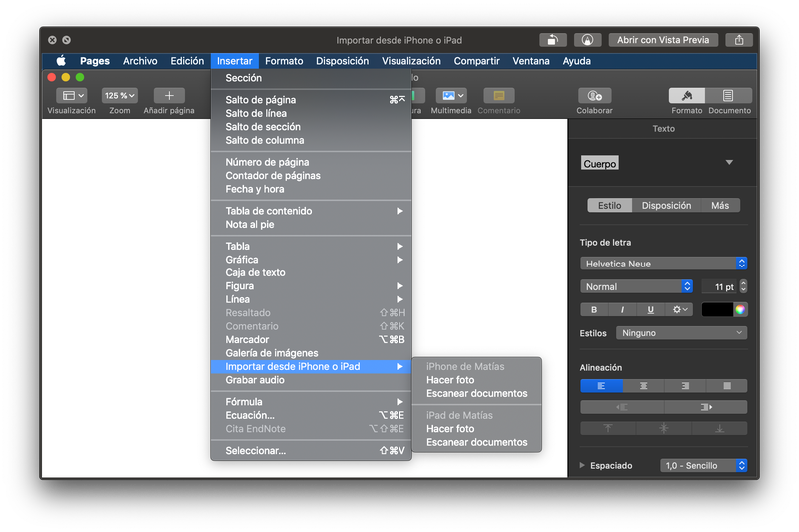Select the Estilo tab
Screen dimensions: 799x532
(x=610, y=205)
